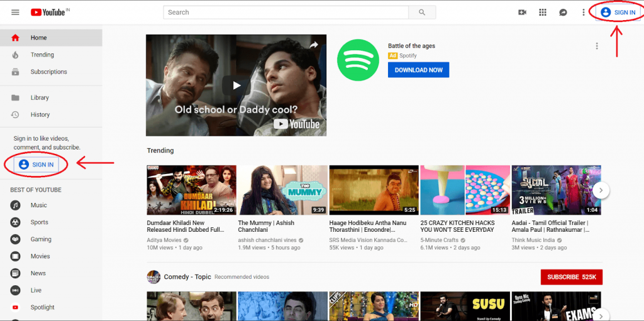This screenshot has width=644, height=321.
Task: Click the Library folder icon
Action: click(x=15, y=98)
